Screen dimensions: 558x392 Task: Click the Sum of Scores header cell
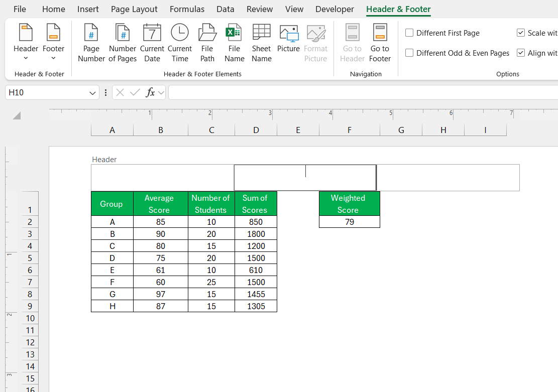(256, 204)
